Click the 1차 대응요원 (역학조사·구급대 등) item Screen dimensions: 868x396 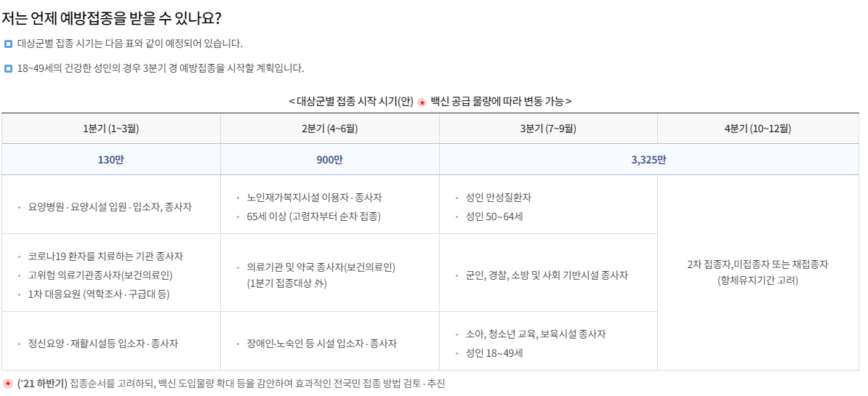pyautogui.click(x=99, y=294)
